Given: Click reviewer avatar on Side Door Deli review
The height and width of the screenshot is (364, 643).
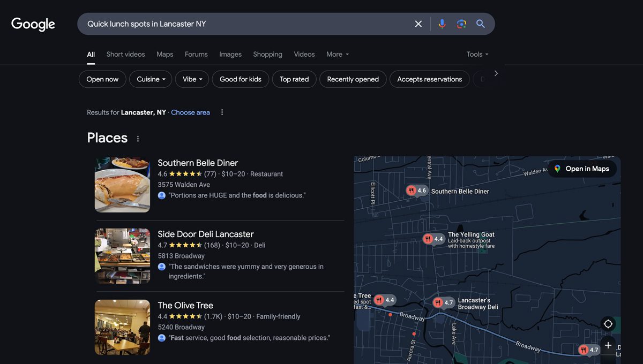Looking at the screenshot, I should click(162, 267).
